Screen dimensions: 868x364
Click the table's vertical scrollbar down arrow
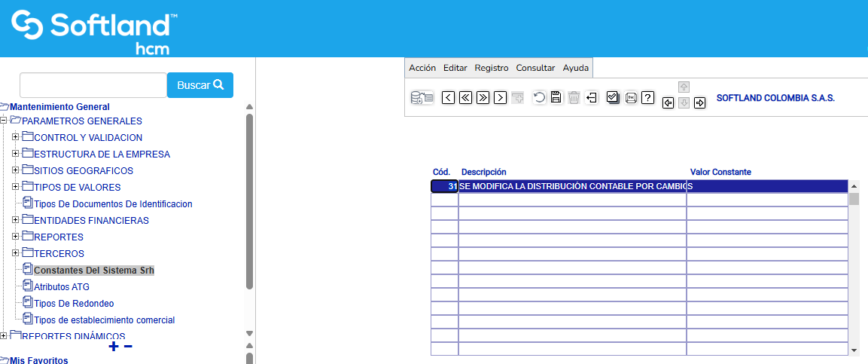[x=854, y=350]
